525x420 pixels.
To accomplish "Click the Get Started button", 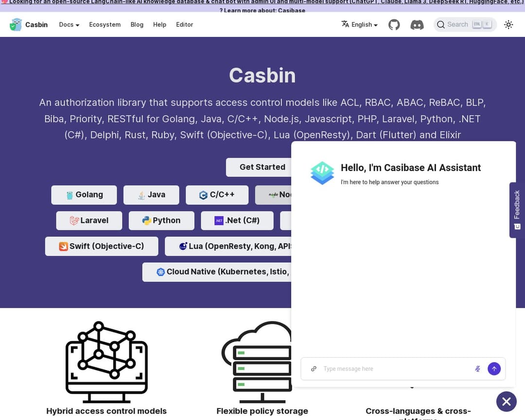I will (262, 167).
